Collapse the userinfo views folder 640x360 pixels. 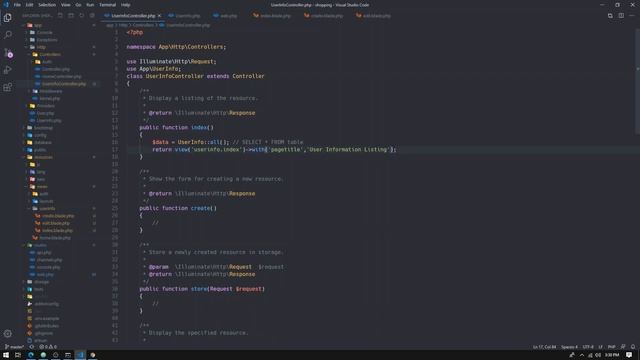pos(47,209)
